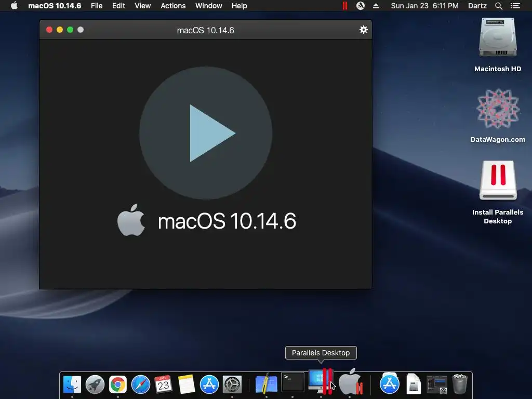Open Trash from the Dock
This screenshot has width=532, height=399.
tap(460, 384)
